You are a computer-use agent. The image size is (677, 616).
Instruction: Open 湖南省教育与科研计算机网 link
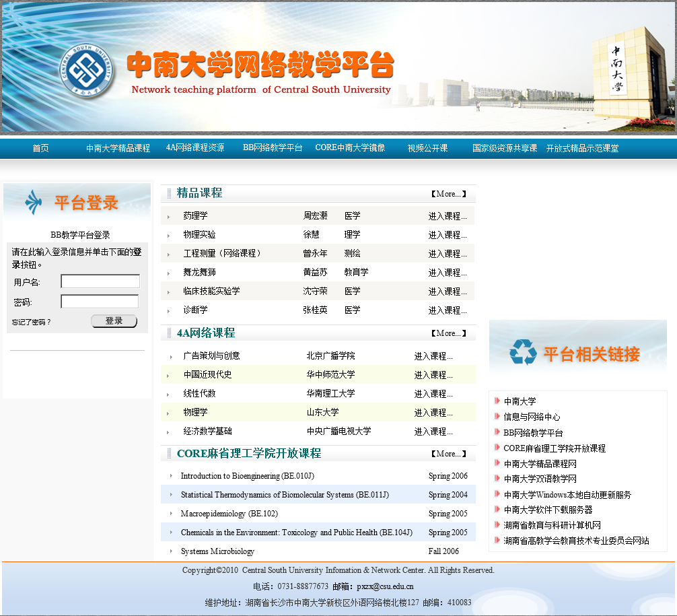click(x=553, y=525)
